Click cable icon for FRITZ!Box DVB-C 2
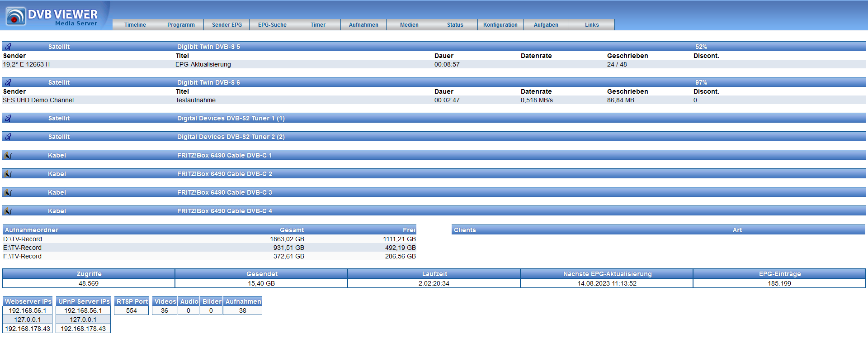Image resolution: width=868 pixels, height=339 pixels. 8,174
